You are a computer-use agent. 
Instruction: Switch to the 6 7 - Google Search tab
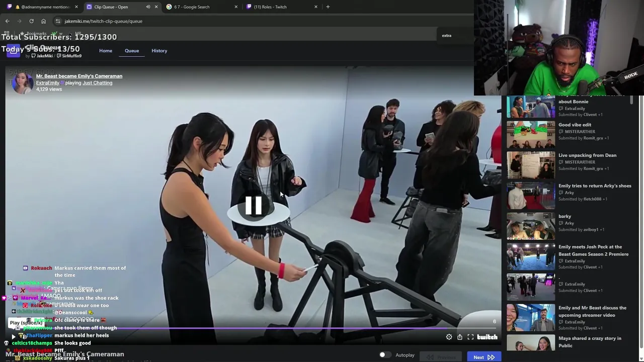(x=201, y=7)
